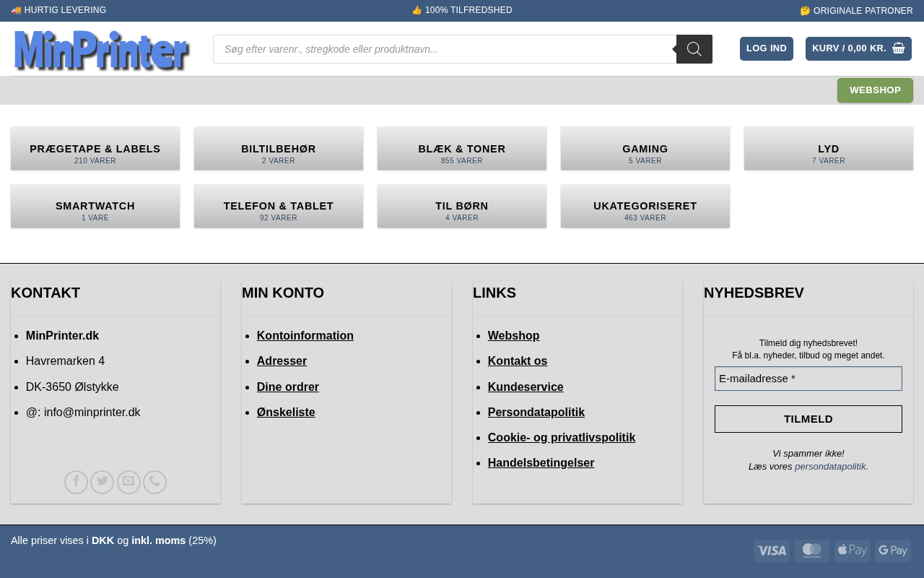Open the Handelsbetingelser link
924x578 pixels.
[x=541, y=462]
